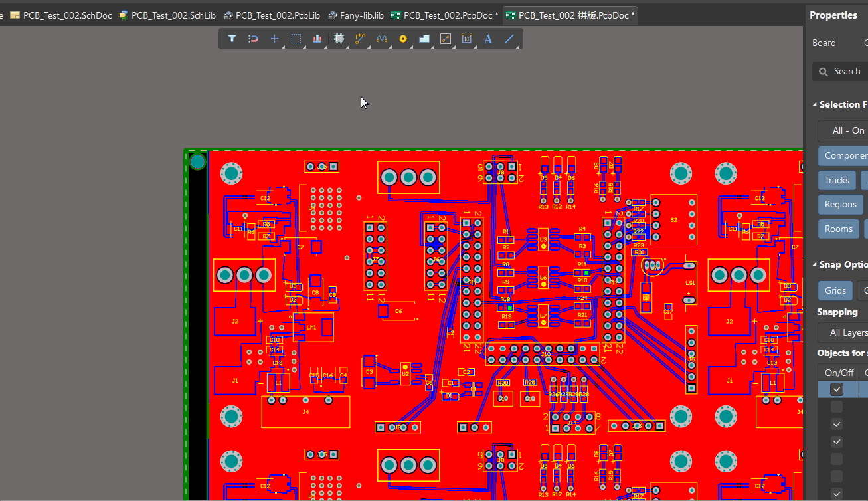The width and height of the screenshot is (868, 501).
Task: Select the place text string tool
Action: point(488,39)
